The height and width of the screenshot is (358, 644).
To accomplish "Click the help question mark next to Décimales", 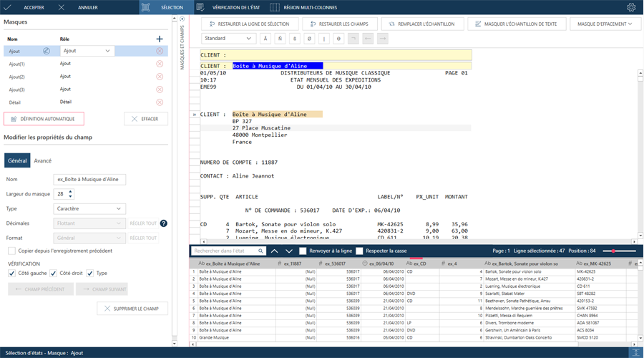I will (163, 223).
